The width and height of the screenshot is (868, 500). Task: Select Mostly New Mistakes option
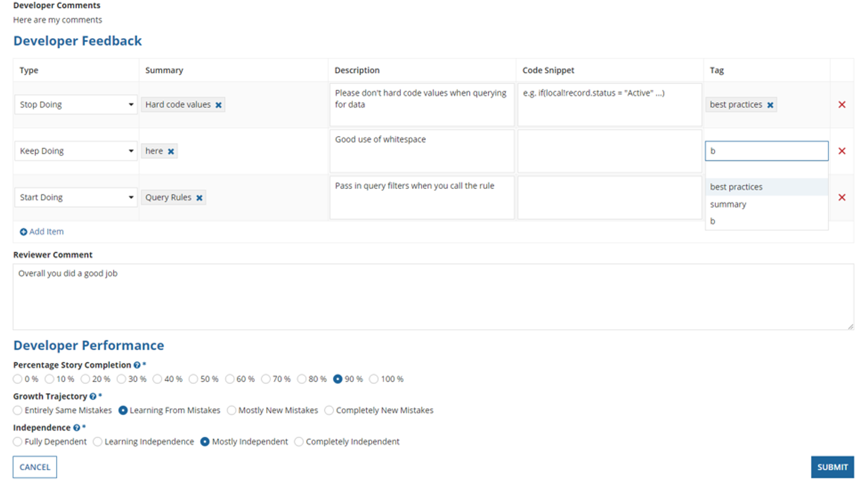[231, 410]
